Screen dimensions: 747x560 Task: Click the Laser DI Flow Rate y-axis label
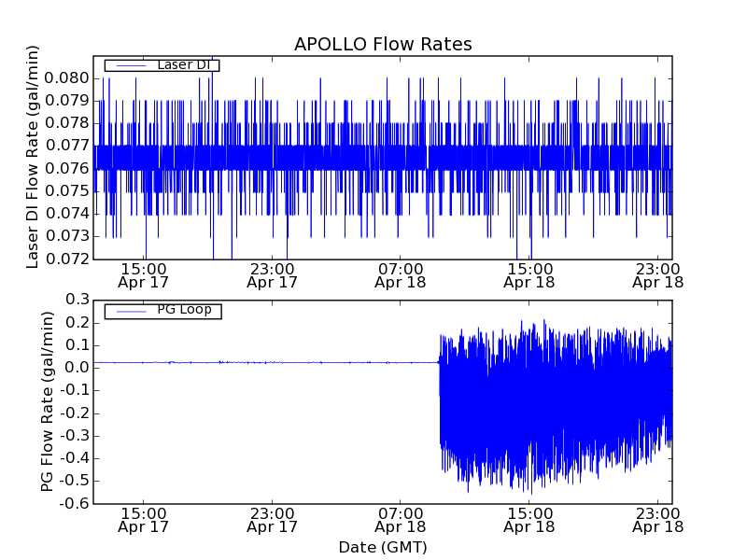(x=33, y=157)
